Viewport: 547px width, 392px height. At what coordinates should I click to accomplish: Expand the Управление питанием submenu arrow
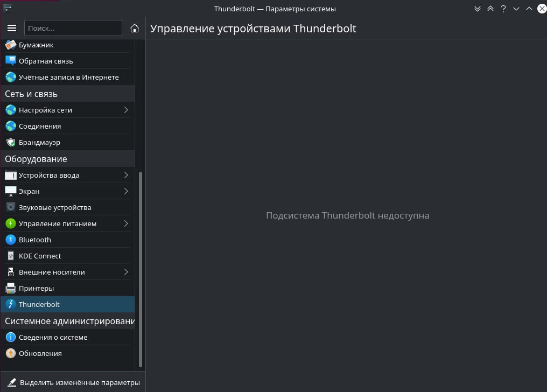126,223
